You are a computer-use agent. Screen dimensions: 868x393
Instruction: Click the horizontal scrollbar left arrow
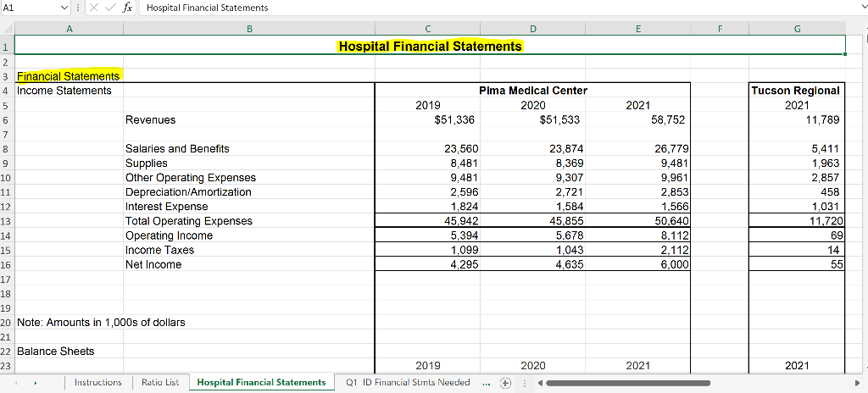[541, 383]
